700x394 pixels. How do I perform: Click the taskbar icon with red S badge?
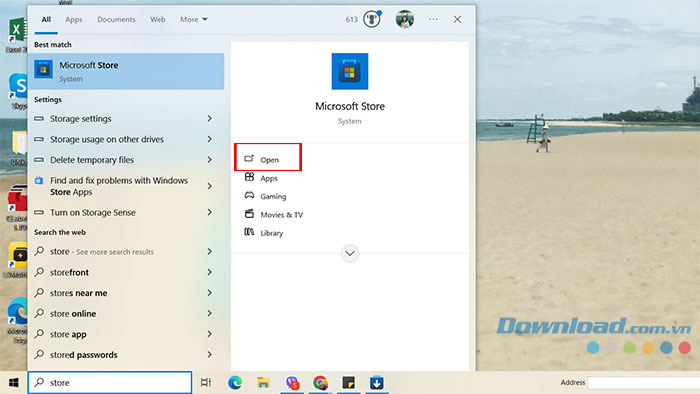pyautogui.click(x=292, y=382)
